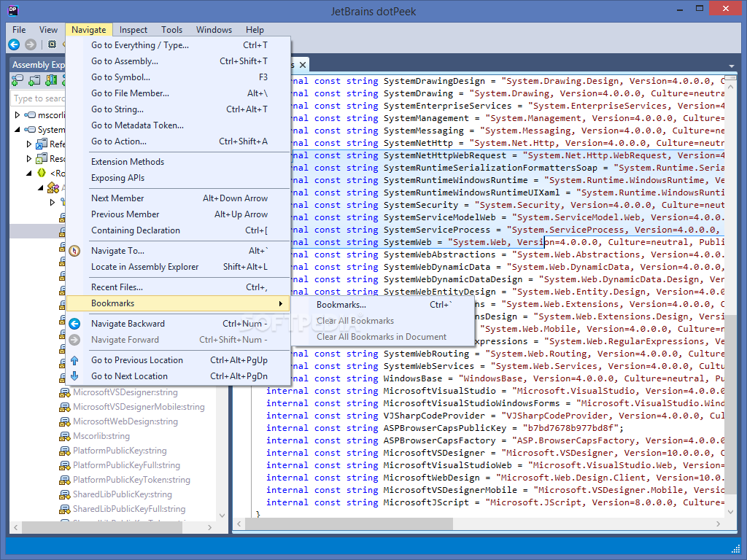Choose Go to Everything / Type
Screen dimensions: 747x560
[178, 45]
